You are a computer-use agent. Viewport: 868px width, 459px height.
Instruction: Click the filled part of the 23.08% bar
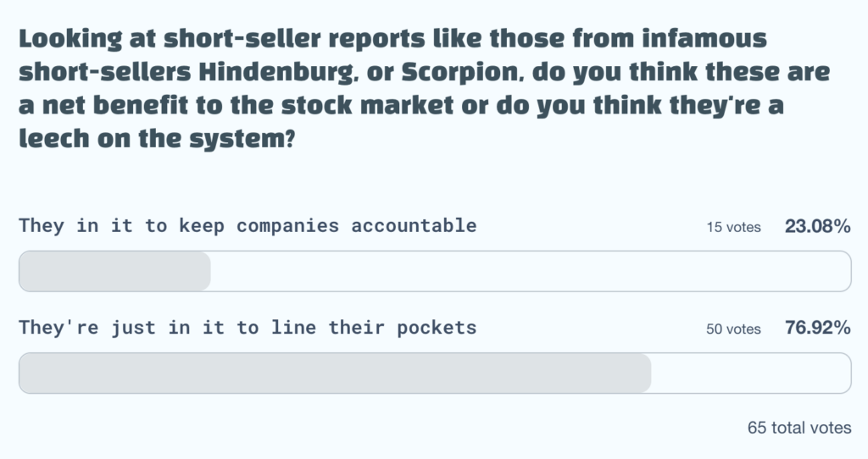point(114,271)
